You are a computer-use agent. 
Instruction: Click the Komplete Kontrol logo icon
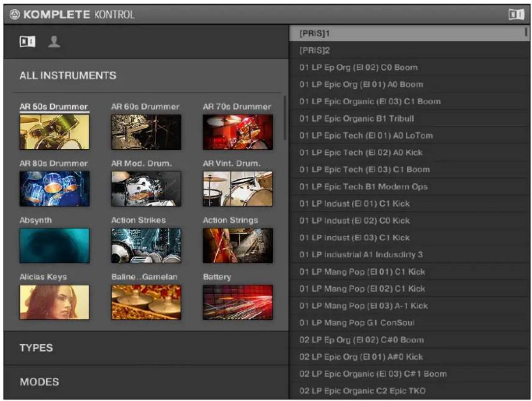[15, 15]
